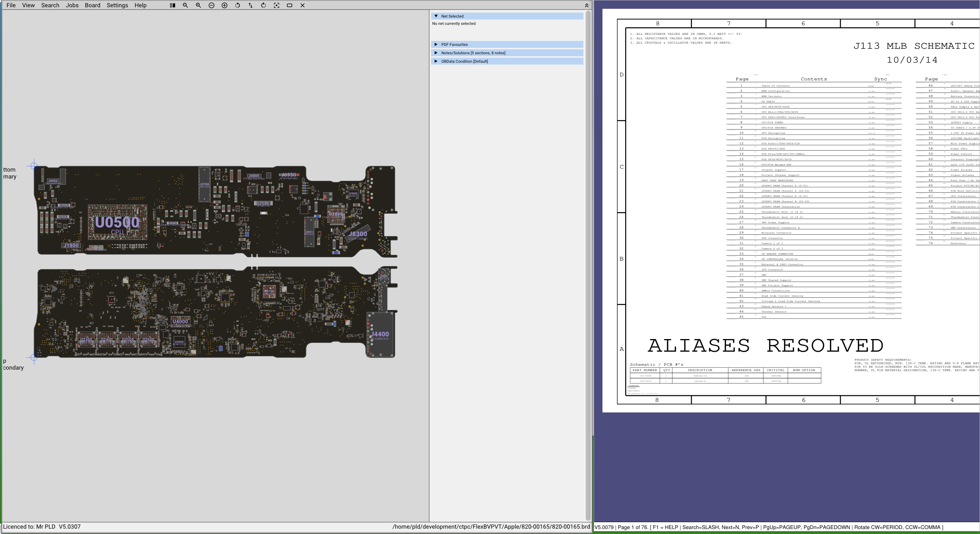The width and height of the screenshot is (980, 534).
Task: Open the File menu
Action: 11,5
